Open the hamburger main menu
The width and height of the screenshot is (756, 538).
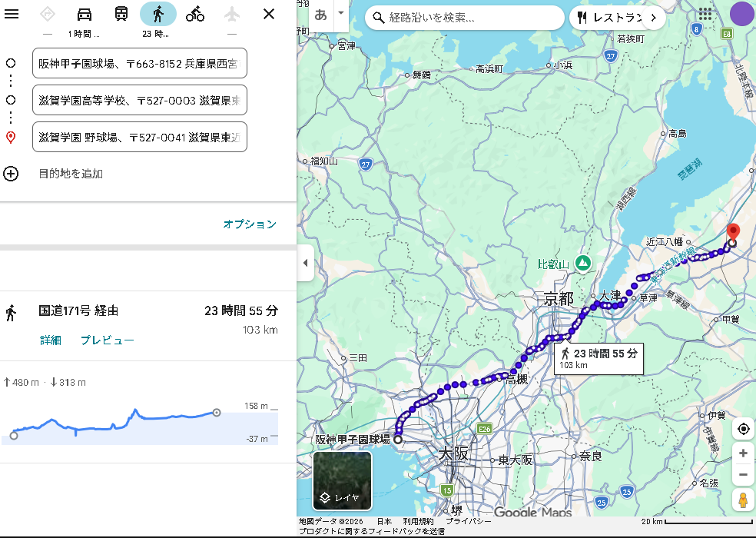pos(12,14)
